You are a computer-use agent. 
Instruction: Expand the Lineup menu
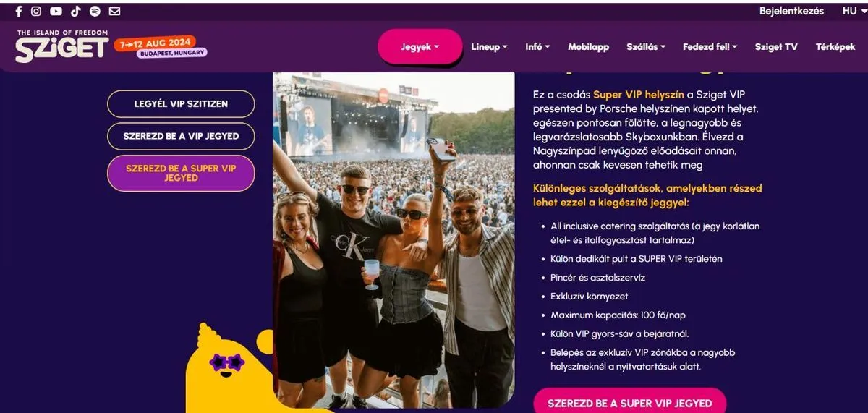(489, 47)
